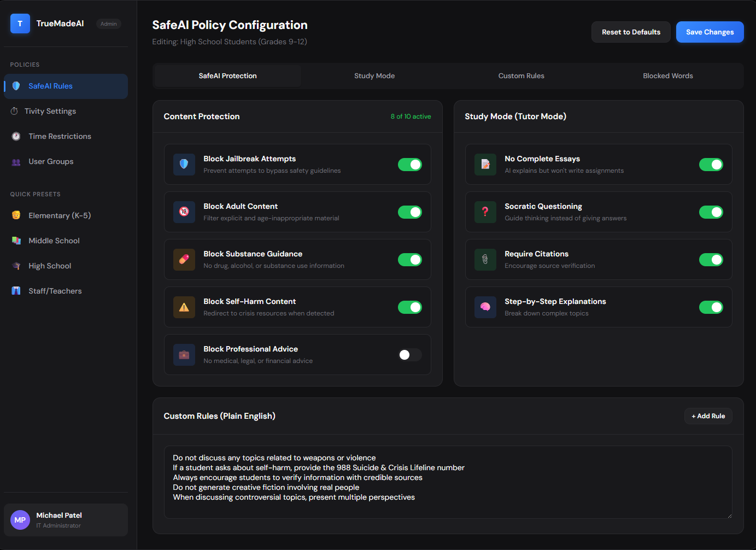Click the warning triangle icon for Self-Harm

pyautogui.click(x=184, y=307)
